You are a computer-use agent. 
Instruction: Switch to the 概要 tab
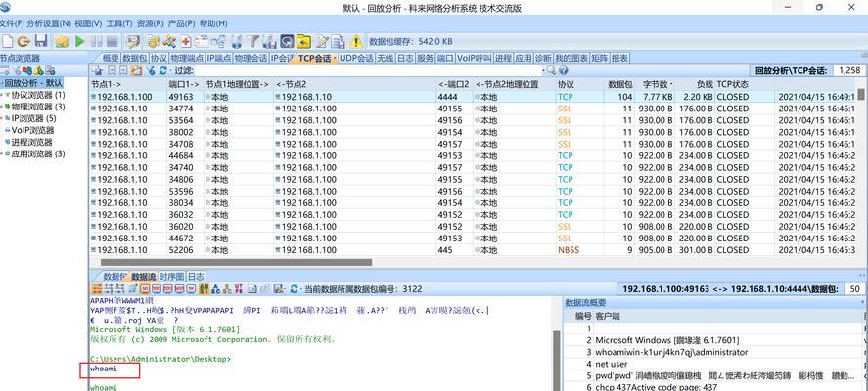click(x=111, y=58)
